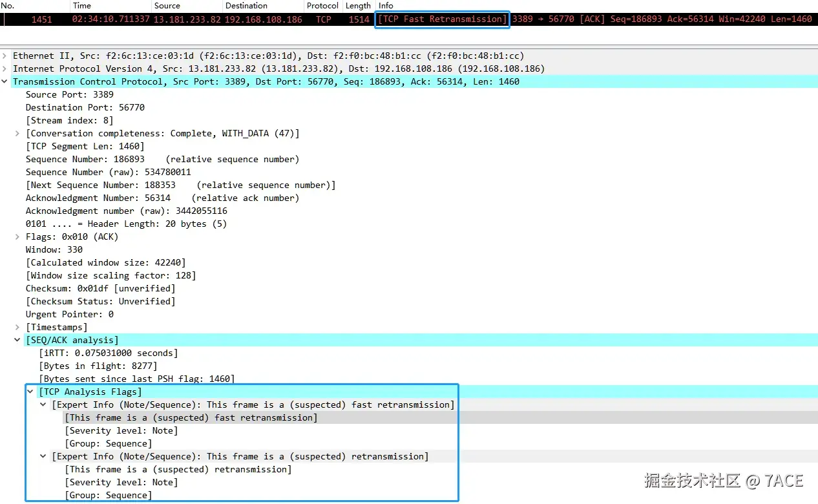The image size is (818, 504).
Task: Collapse the suspected retransmission Expert Info node
Action: (x=44, y=457)
